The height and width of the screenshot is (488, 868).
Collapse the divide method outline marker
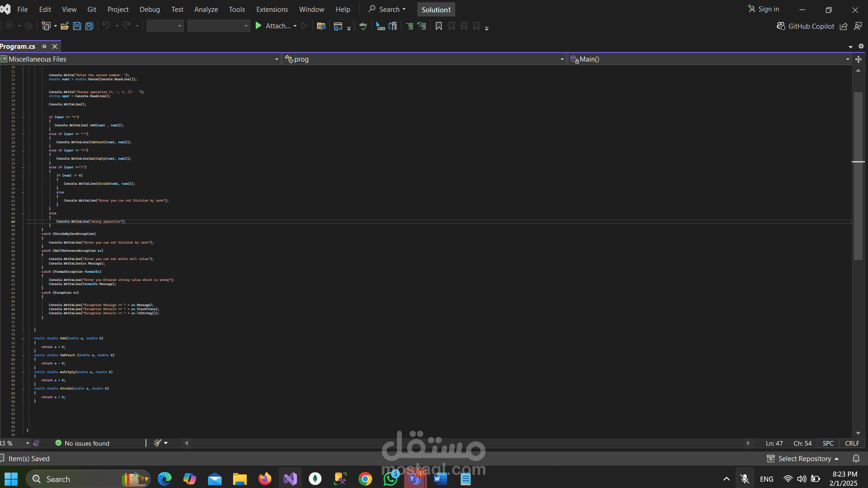(x=23, y=389)
